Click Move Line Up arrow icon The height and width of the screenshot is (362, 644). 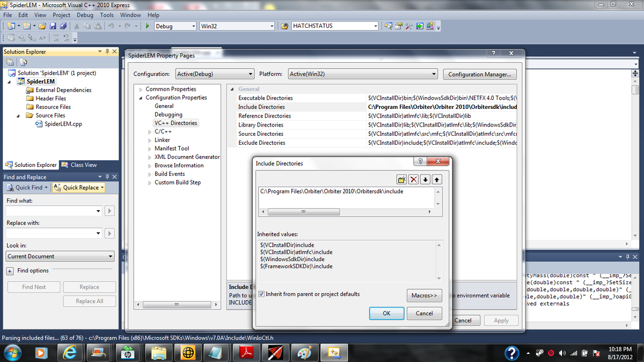pos(437,180)
